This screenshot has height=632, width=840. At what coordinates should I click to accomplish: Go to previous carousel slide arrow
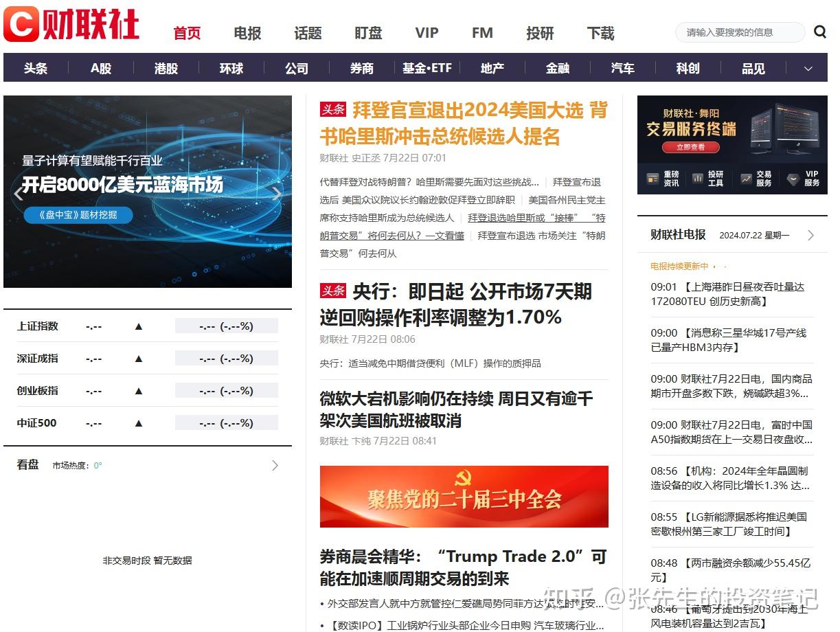pos(19,193)
